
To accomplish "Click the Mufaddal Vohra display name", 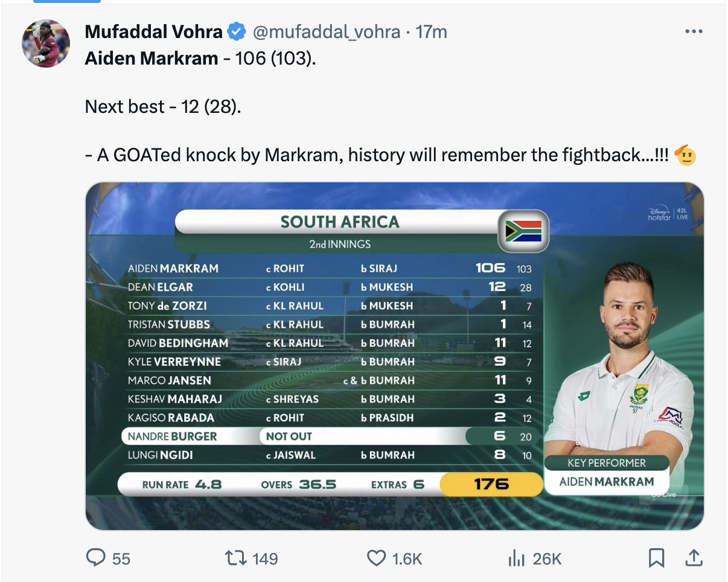I will 154,31.
